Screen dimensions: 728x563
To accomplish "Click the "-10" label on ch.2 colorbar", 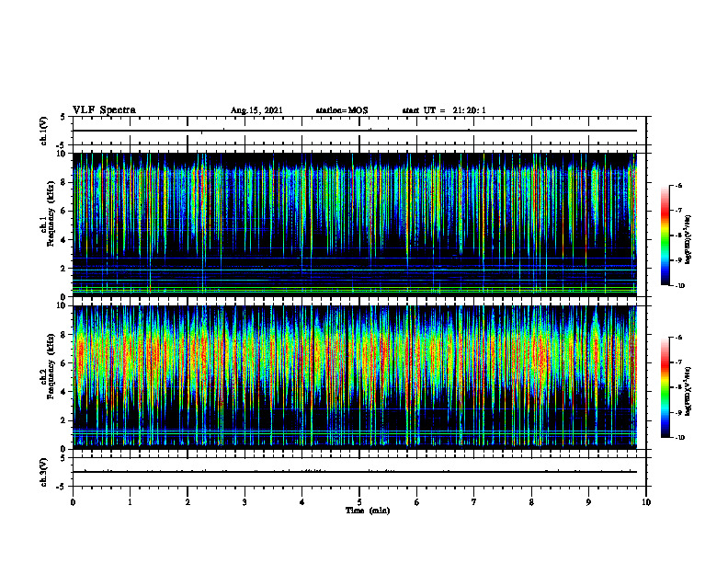I will [680, 438].
